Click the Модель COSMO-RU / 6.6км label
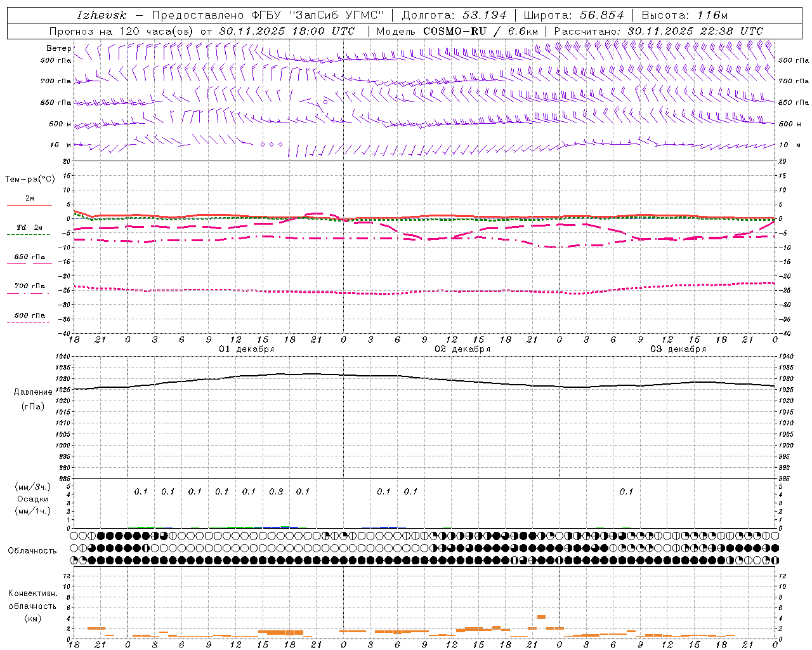This screenshot has width=812, height=650. pos(457,31)
